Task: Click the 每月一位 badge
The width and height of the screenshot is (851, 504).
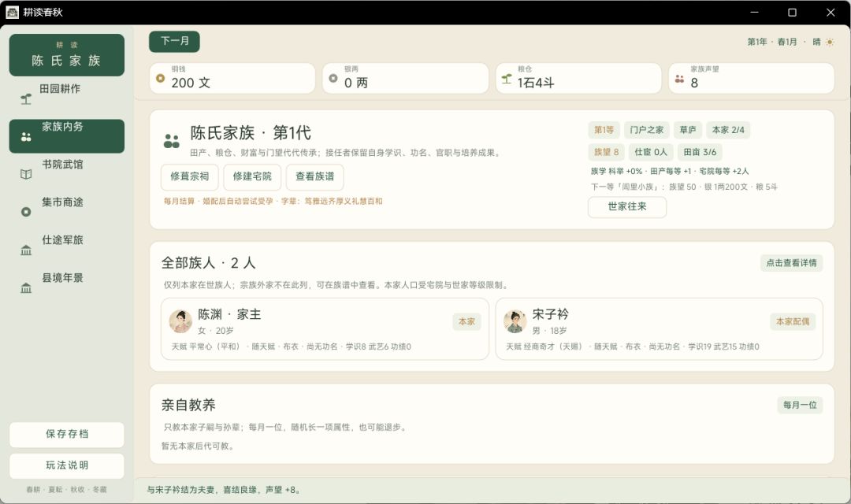Action: (x=800, y=405)
